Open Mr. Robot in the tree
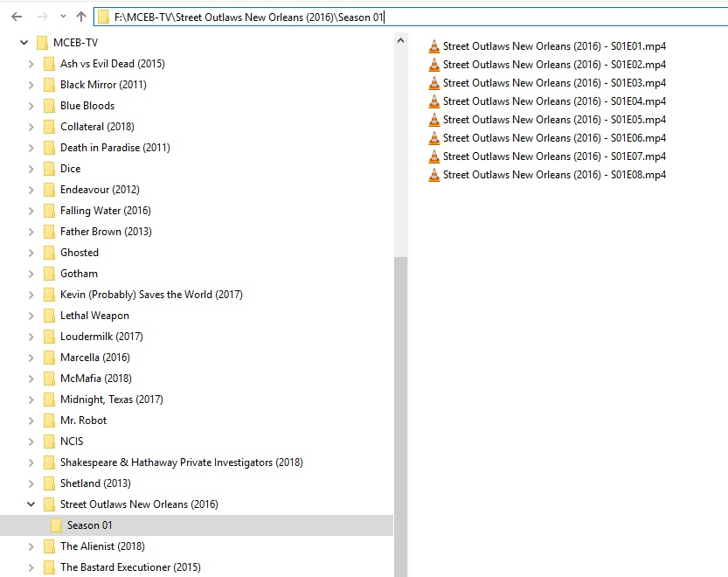This screenshot has width=728, height=577. point(84,421)
